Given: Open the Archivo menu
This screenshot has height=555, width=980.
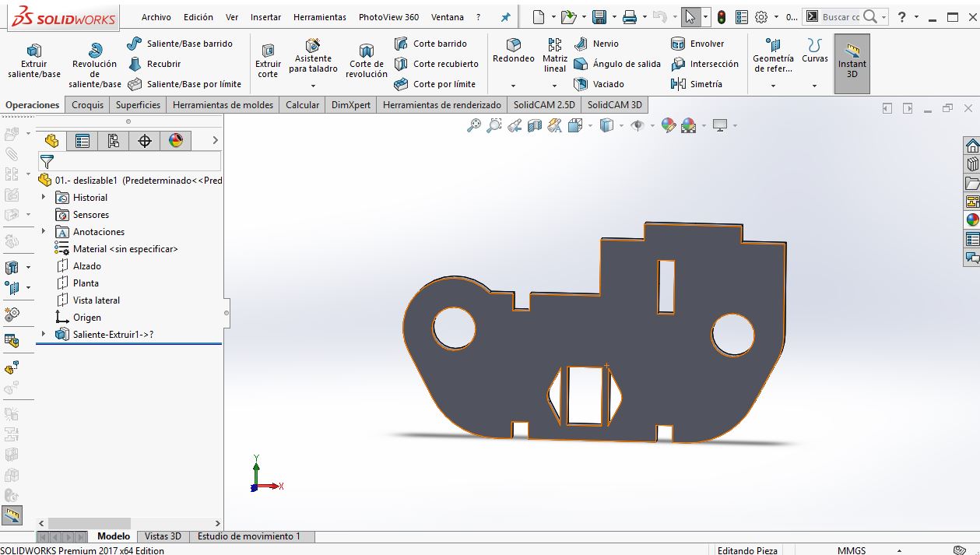Looking at the screenshot, I should 156,17.
